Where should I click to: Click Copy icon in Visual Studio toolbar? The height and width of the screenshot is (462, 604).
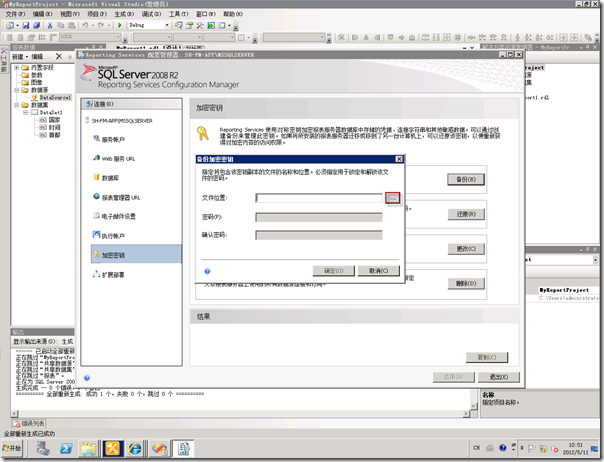coord(60,25)
